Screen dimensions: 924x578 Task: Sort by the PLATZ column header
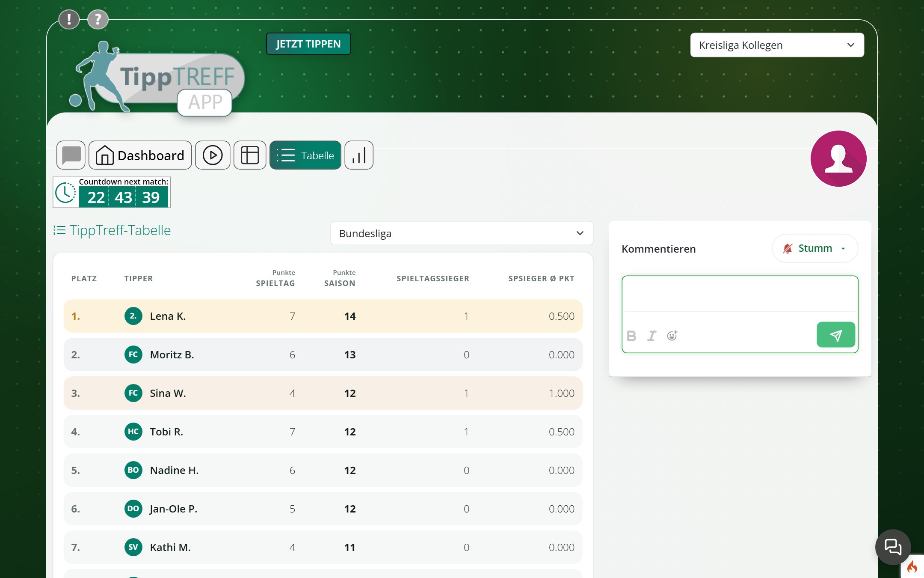[84, 278]
